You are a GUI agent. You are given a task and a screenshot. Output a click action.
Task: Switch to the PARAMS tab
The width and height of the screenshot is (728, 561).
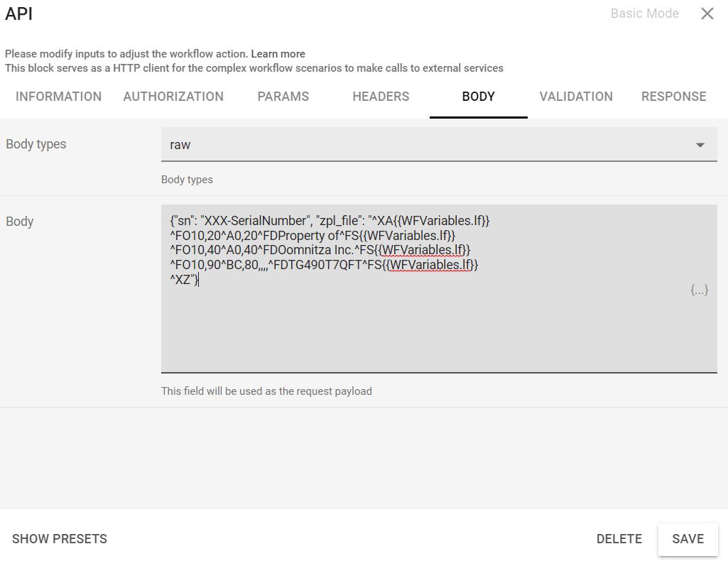(x=283, y=97)
